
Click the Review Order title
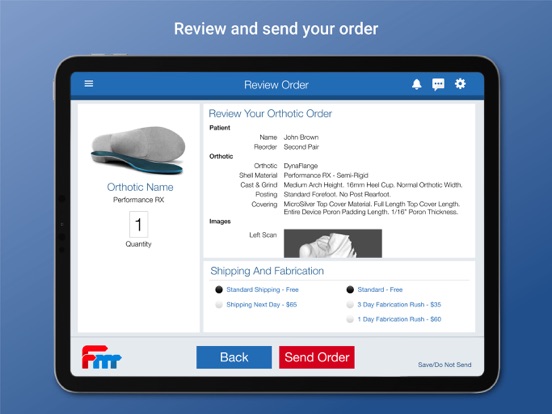[x=276, y=85]
